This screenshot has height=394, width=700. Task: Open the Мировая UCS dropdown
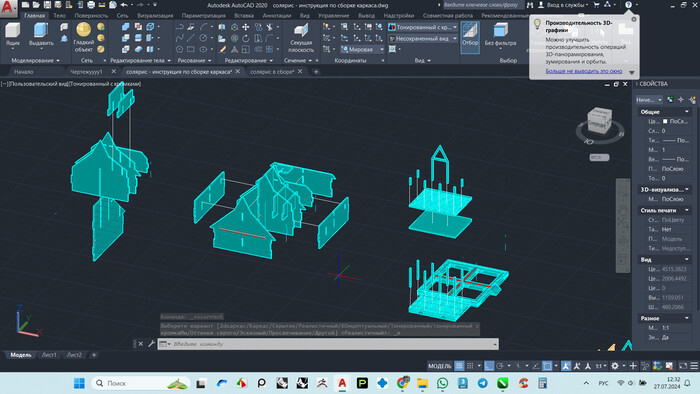[362, 49]
